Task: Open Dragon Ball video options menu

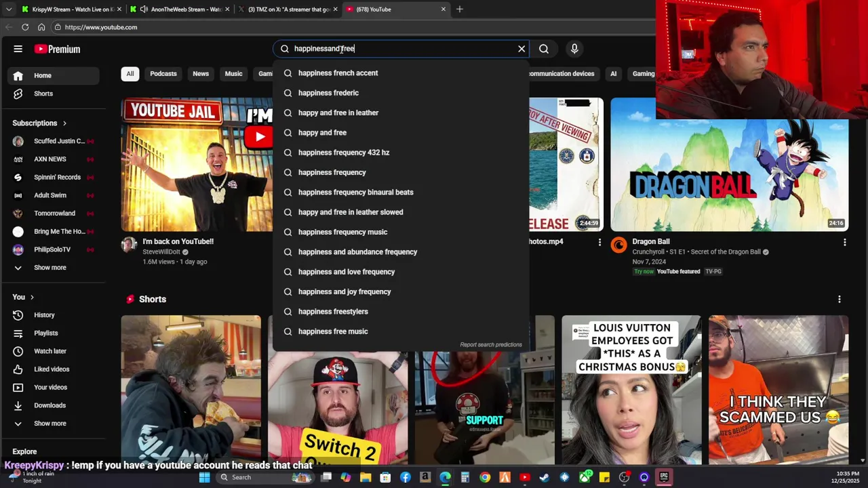Action: click(x=844, y=242)
